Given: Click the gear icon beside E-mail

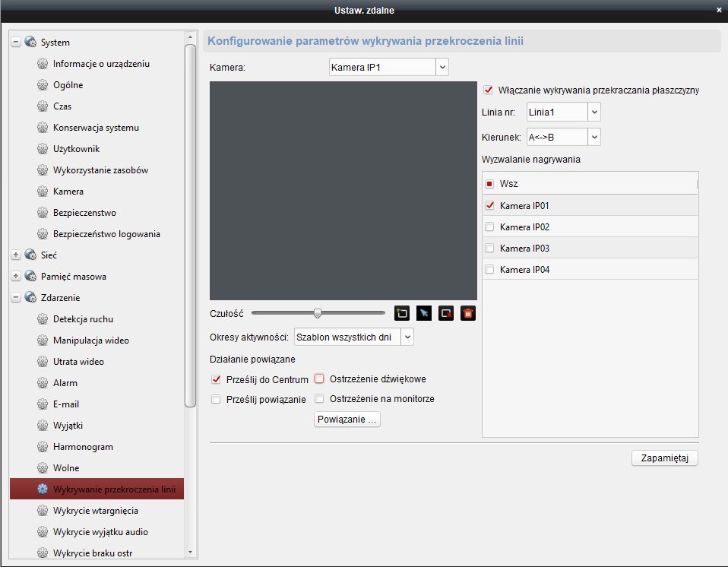Looking at the screenshot, I should 43,404.
